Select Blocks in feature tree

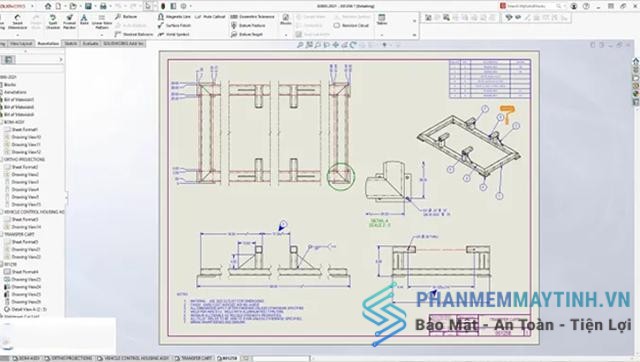pos(10,84)
